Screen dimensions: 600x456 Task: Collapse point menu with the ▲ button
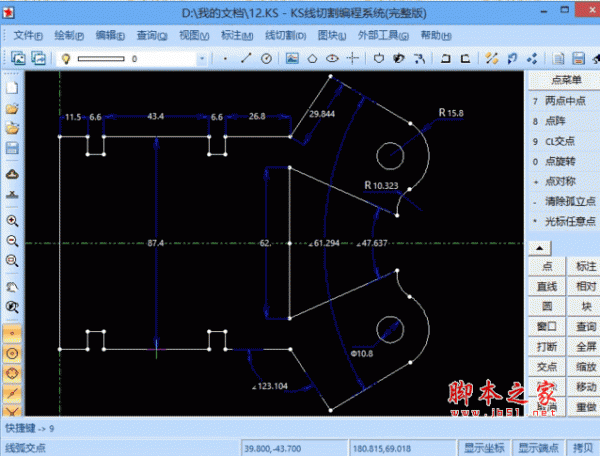[538, 247]
